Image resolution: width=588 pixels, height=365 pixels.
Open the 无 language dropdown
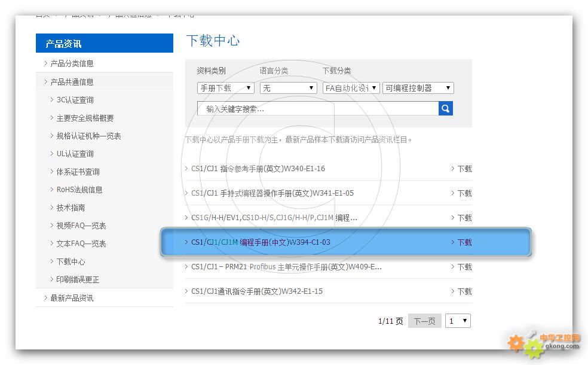click(x=288, y=88)
